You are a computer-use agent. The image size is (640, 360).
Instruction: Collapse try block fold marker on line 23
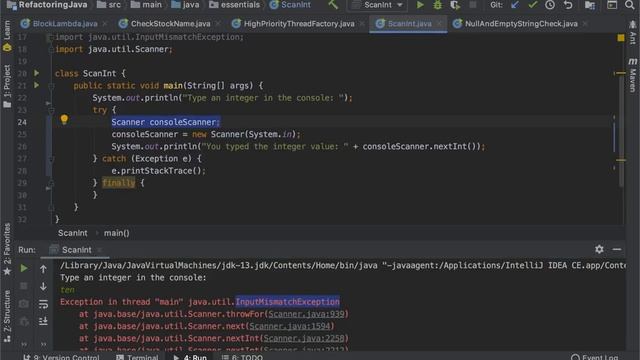click(51, 110)
